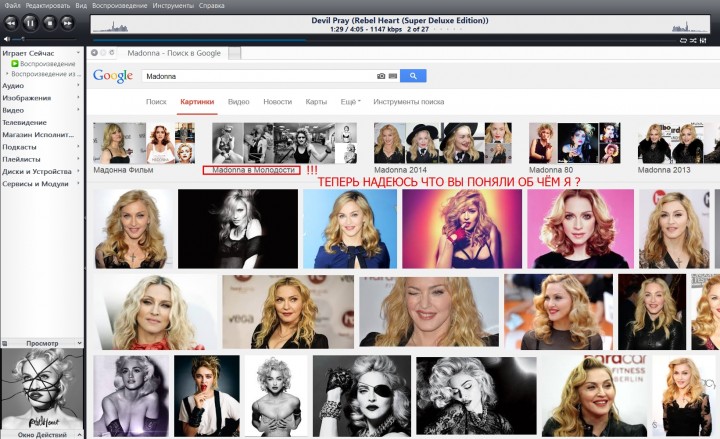Viewport: 720px width, 439px height.
Task: Click the Rebel Heart album cover art
Action: tap(42, 389)
